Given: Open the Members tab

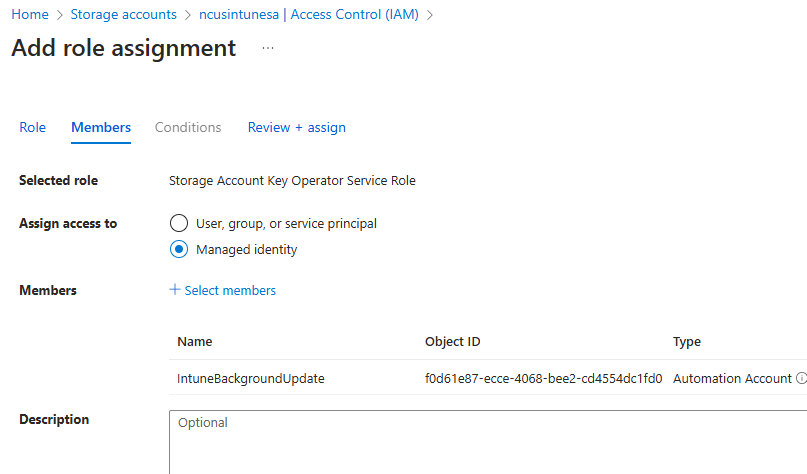Looking at the screenshot, I should [101, 127].
